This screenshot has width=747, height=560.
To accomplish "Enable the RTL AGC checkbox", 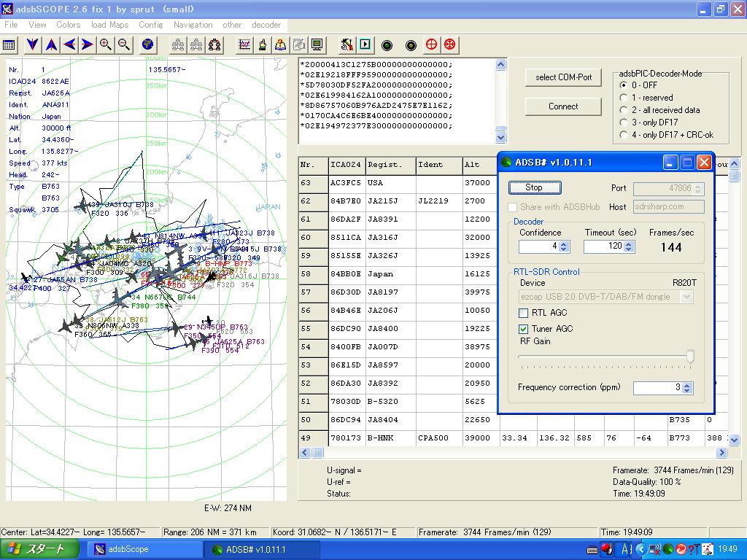I will pos(523,313).
